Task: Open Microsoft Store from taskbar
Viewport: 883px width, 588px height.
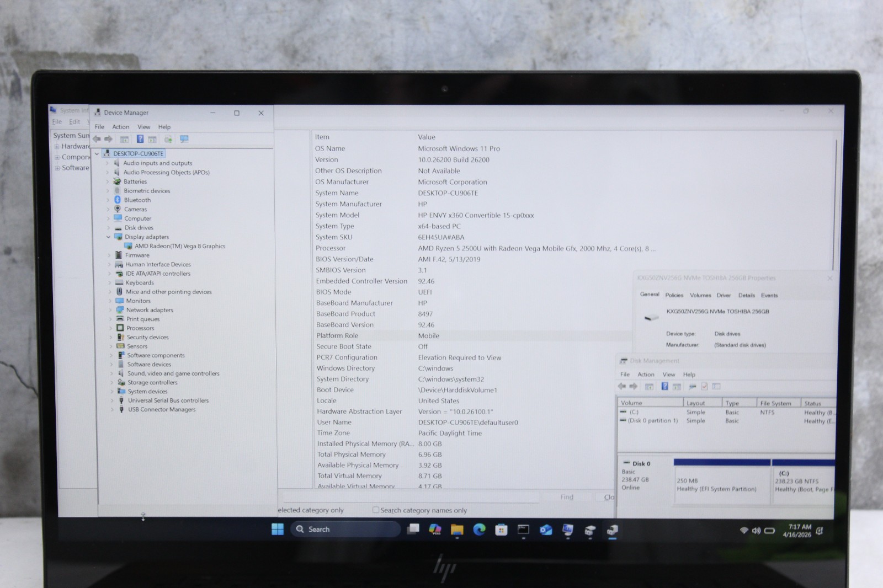Action: point(501,530)
